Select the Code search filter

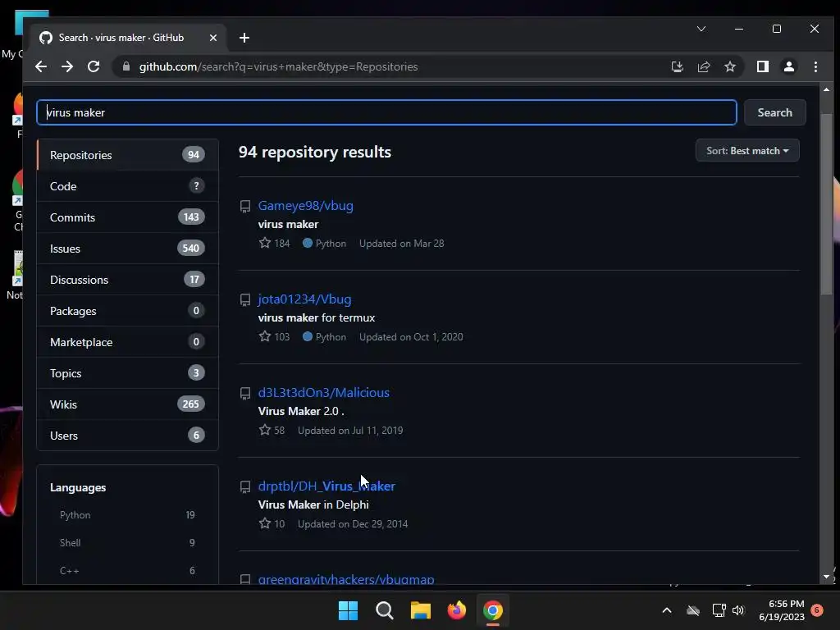point(127,186)
